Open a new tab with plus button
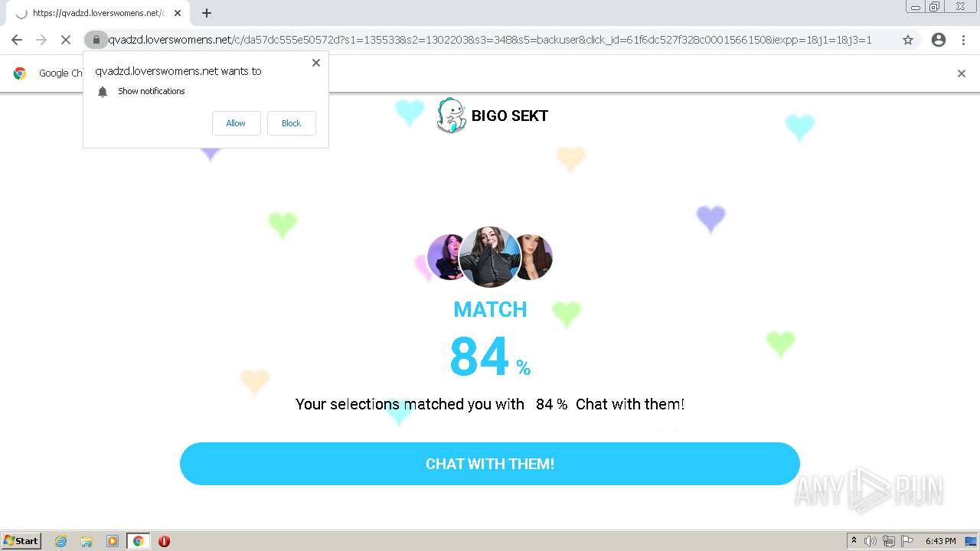The image size is (980, 551). click(207, 13)
